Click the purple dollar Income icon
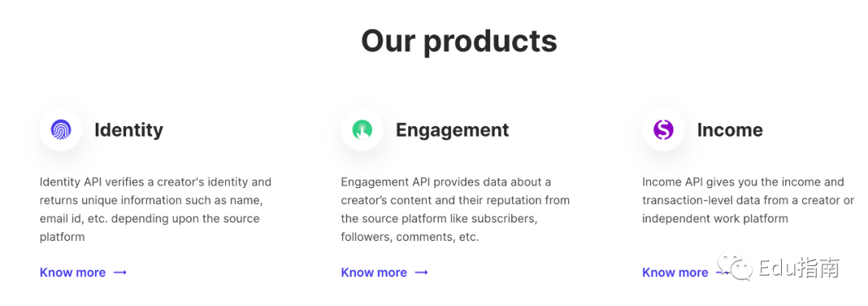 (663, 129)
